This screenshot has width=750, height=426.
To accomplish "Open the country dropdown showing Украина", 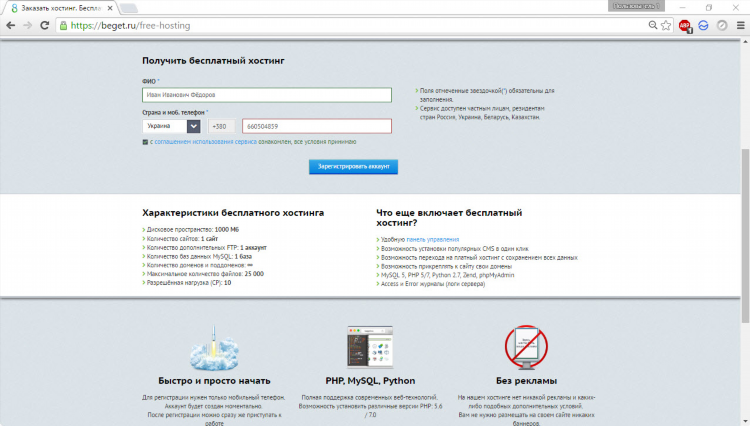I will coord(171,126).
